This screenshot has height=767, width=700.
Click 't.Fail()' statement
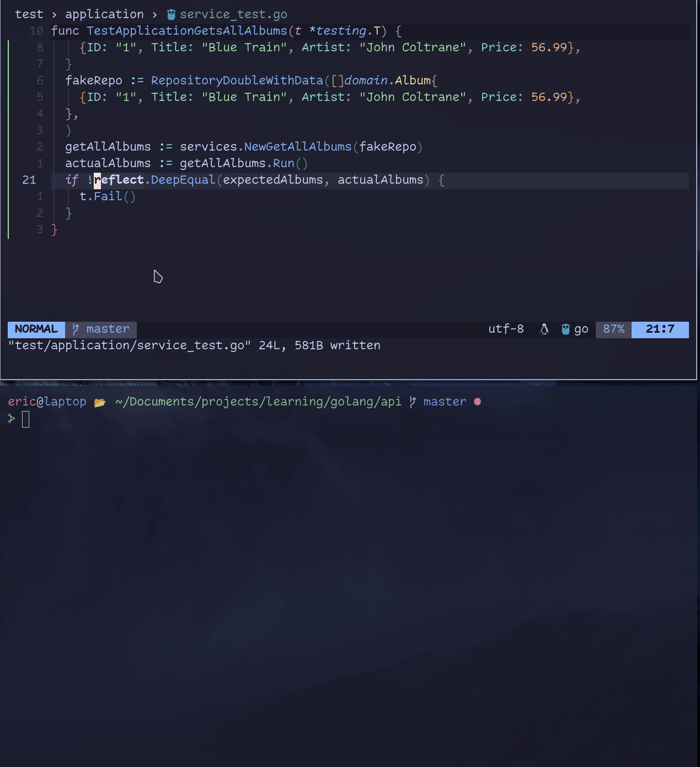(x=108, y=196)
